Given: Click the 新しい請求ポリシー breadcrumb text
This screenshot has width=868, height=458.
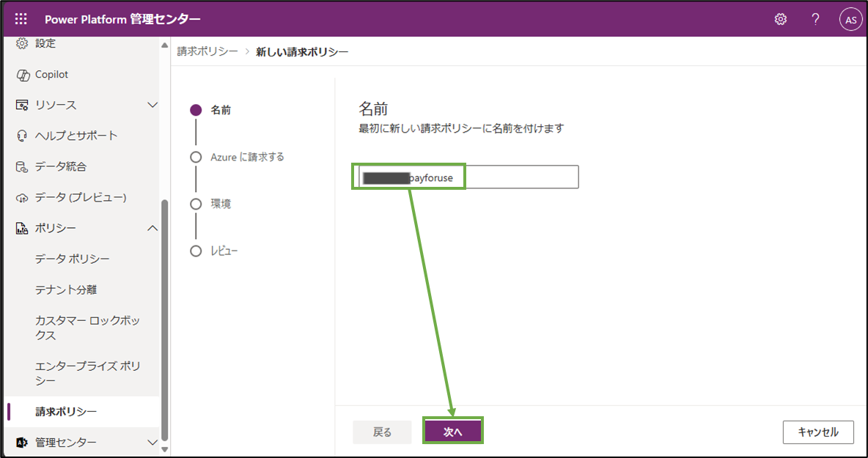Looking at the screenshot, I should 302,52.
